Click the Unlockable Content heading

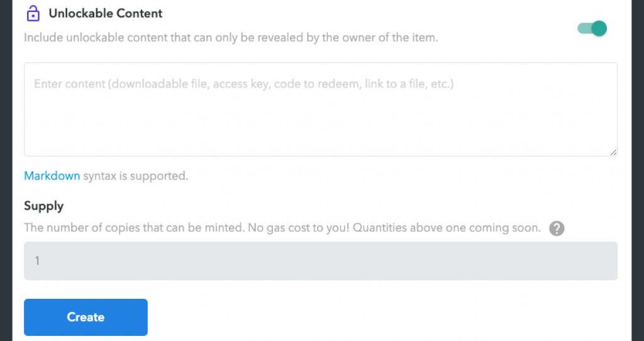106,13
